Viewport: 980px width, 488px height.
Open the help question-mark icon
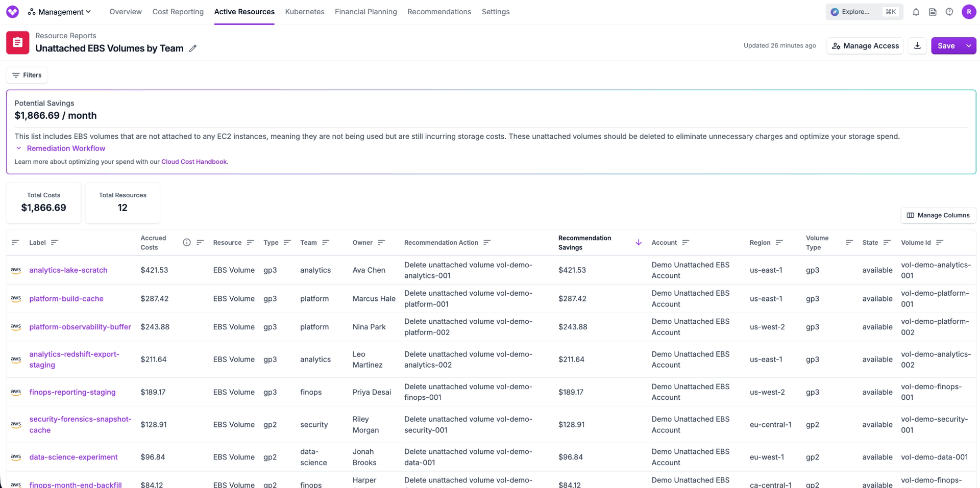click(949, 12)
